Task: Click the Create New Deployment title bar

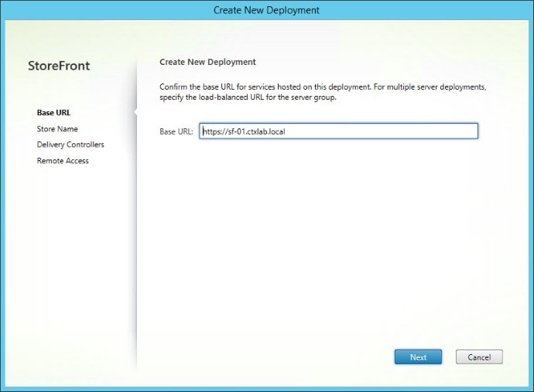Action: click(266, 10)
